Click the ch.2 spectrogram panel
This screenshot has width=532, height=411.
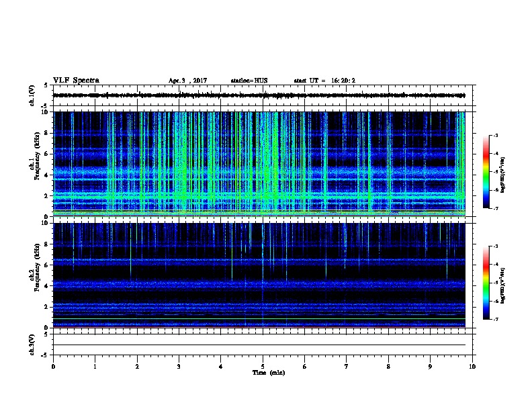[x=259, y=275]
